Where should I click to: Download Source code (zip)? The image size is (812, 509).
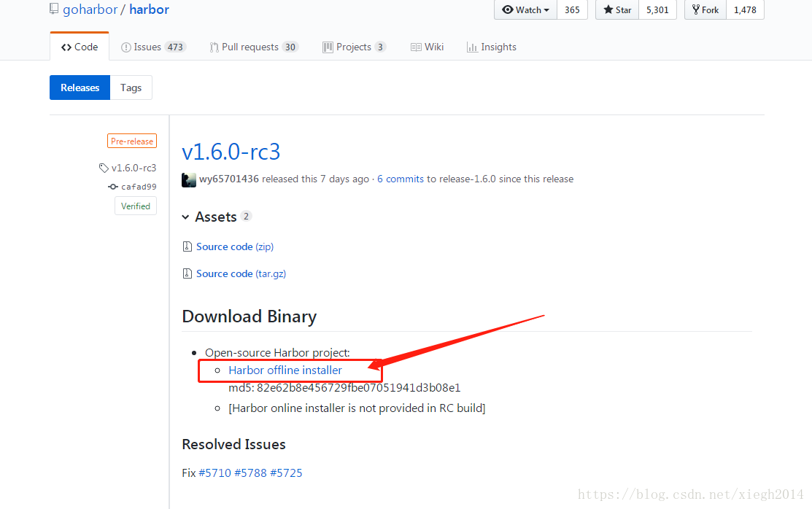click(235, 246)
